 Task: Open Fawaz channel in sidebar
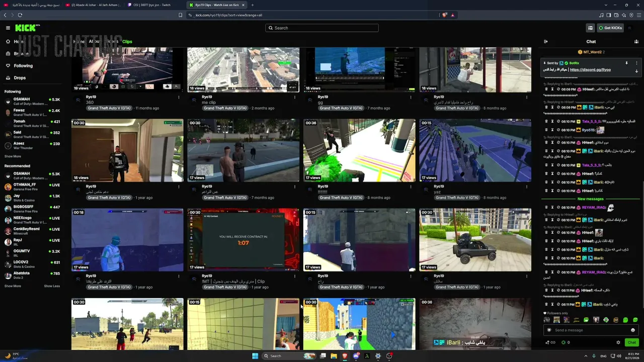point(32,113)
